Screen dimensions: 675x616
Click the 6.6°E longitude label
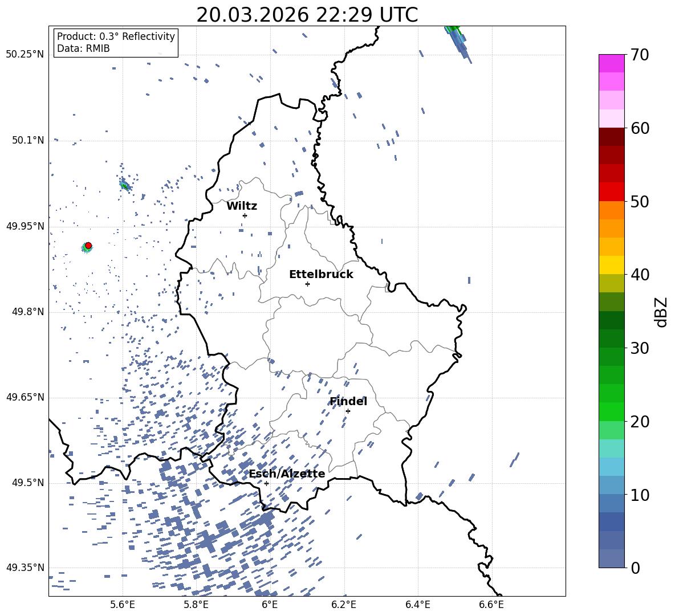click(491, 605)
